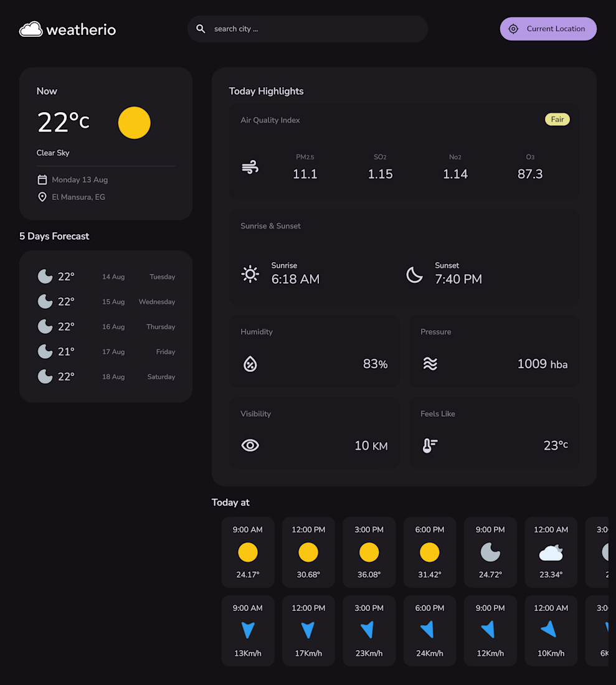Image resolution: width=616 pixels, height=685 pixels.
Task: Click the 1009 hba pressure value
Action: coord(543,364)
